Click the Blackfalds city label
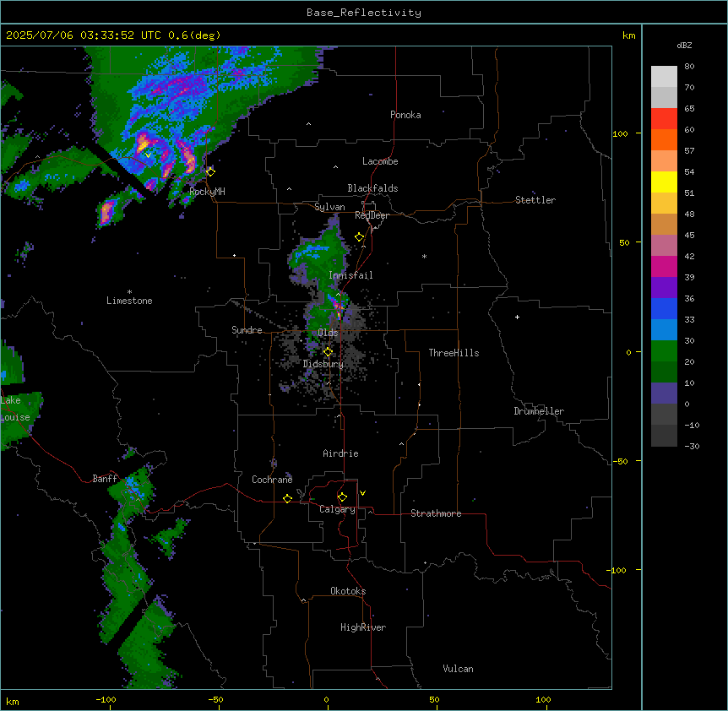Viewport: 728px width, 711px height. [x=372, y=188]
